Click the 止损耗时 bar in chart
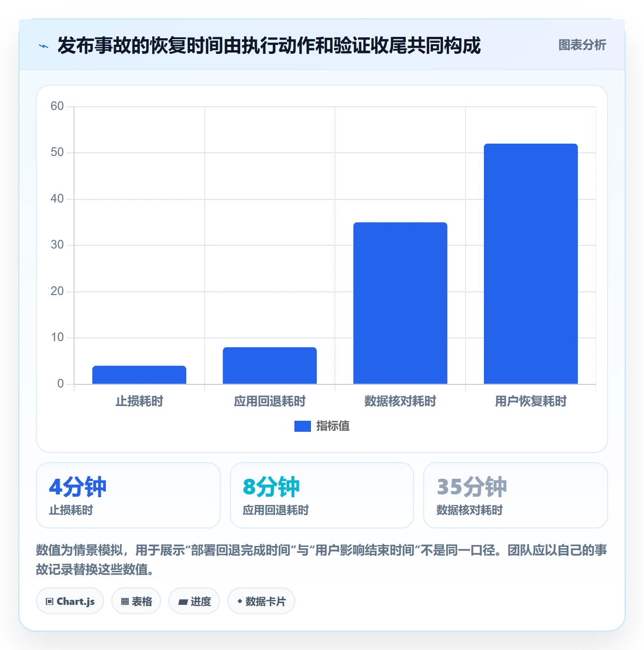The height and width of the screenshot is (650, 644). 139,375
